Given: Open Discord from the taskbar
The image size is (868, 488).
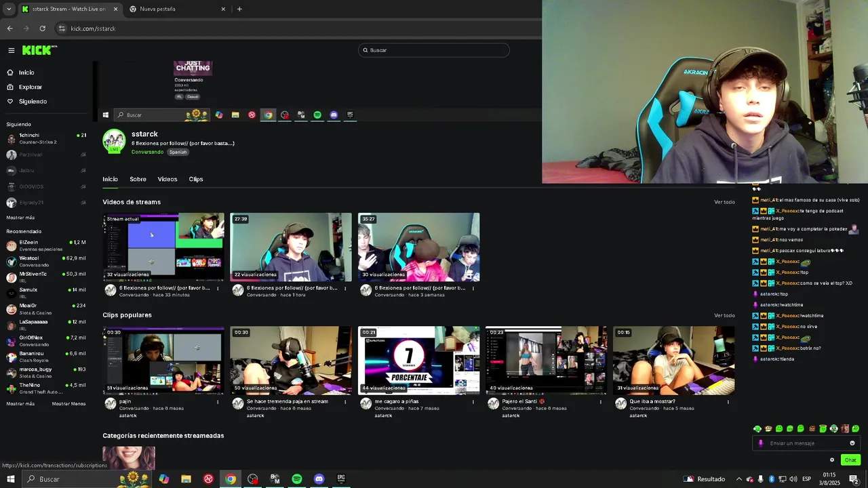Looking at the screenshot, I should 319,479.
